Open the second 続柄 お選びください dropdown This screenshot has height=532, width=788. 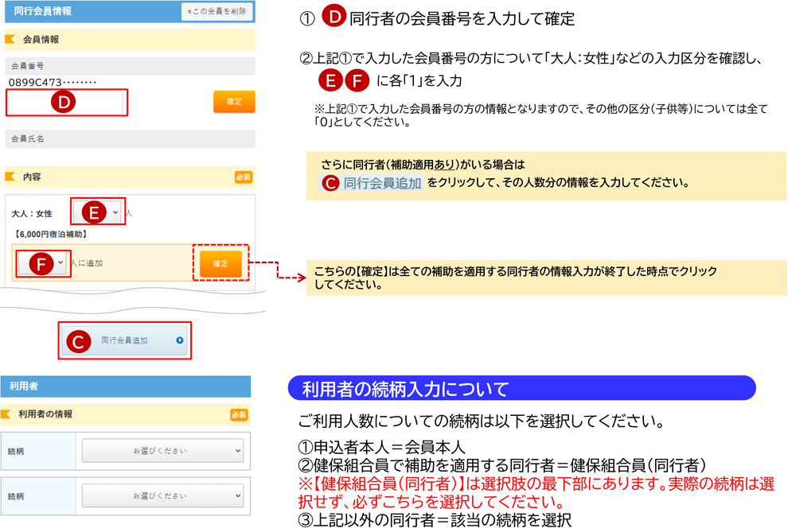pos(163,495)
